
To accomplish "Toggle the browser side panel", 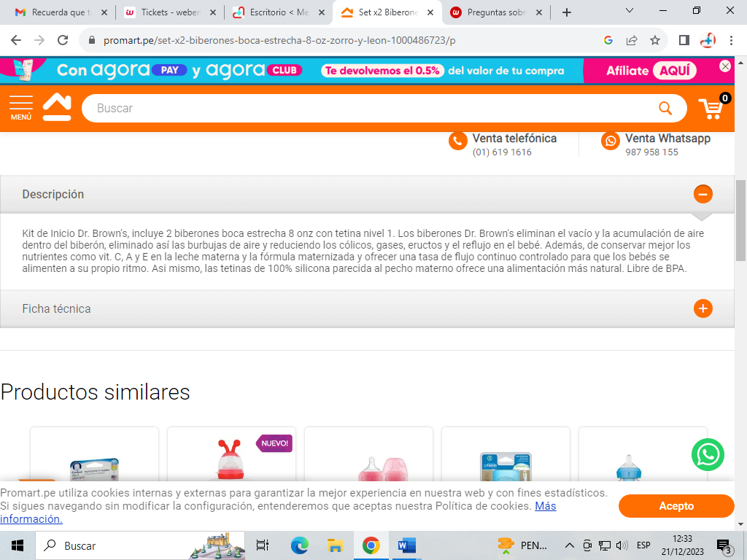I will 684,41.
